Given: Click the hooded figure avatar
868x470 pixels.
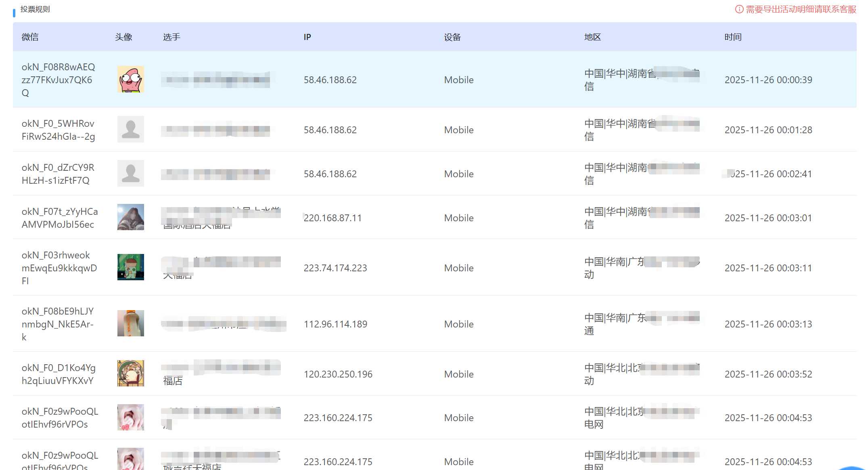Looking at the screenshot, I should point(130,217).
